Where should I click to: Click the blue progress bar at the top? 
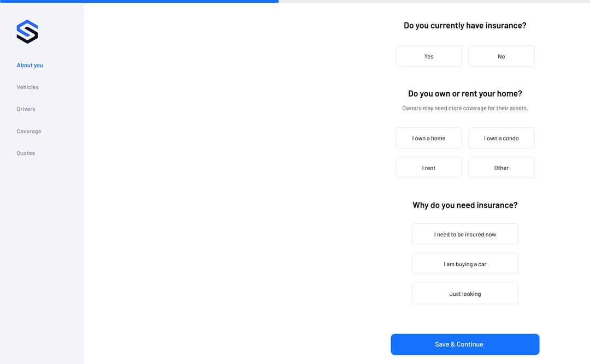pos(139,2)
